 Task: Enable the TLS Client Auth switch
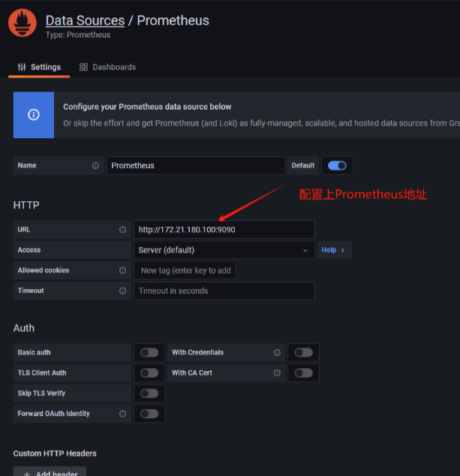tap(149, 373)
